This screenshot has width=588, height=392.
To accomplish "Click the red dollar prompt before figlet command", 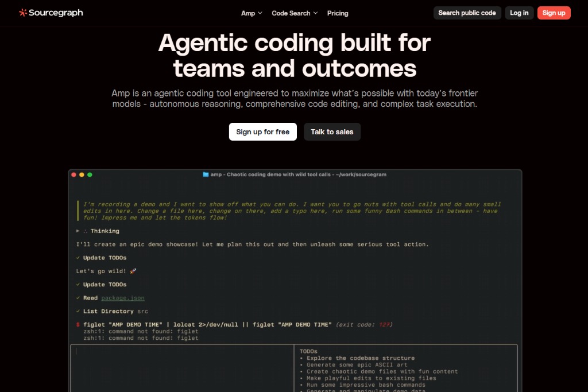I will pos(78,325).
